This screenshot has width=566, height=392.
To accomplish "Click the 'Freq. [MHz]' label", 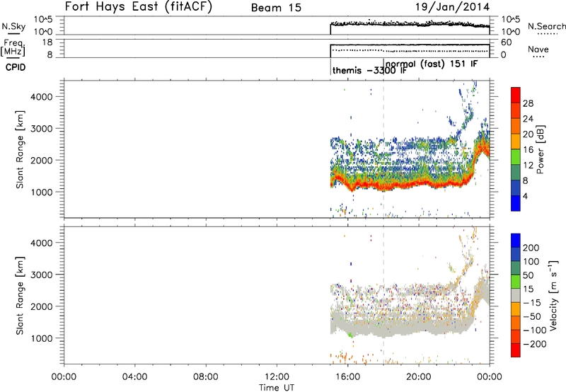I will coord(13,47).
